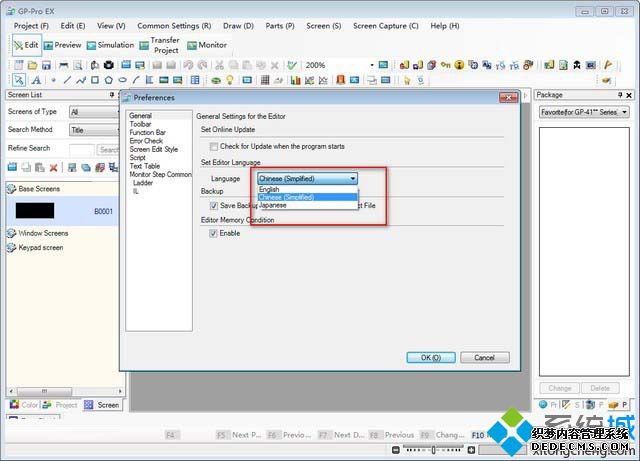Click the green checkmark Error Check icon
This screenshot has height=461, width=640.
point(292,65)
